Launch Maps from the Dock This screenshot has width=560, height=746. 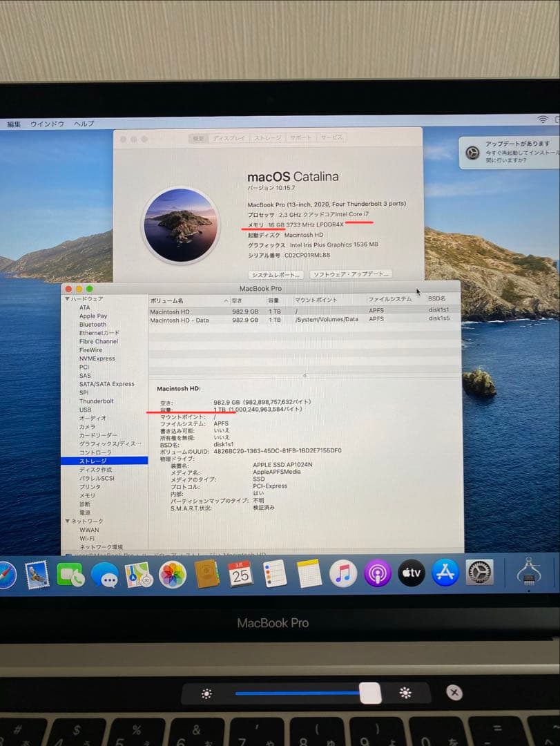click(x=139, y=574)
